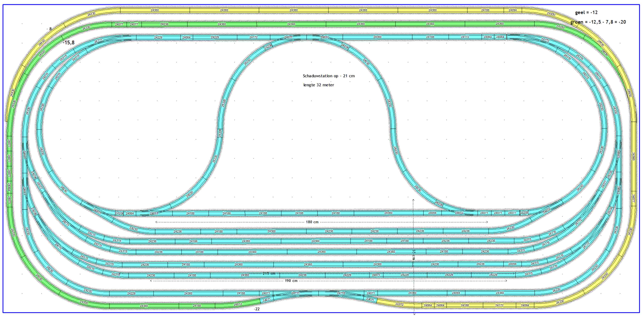
Task: Select turnout 24611 on top blue line
Action: (x=288, y=37)
